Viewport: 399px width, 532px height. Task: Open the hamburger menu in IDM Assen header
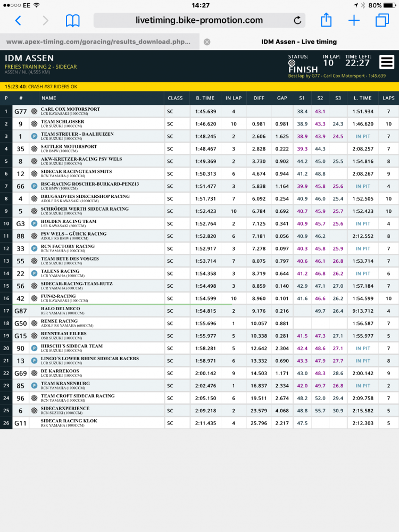point(387,62)
